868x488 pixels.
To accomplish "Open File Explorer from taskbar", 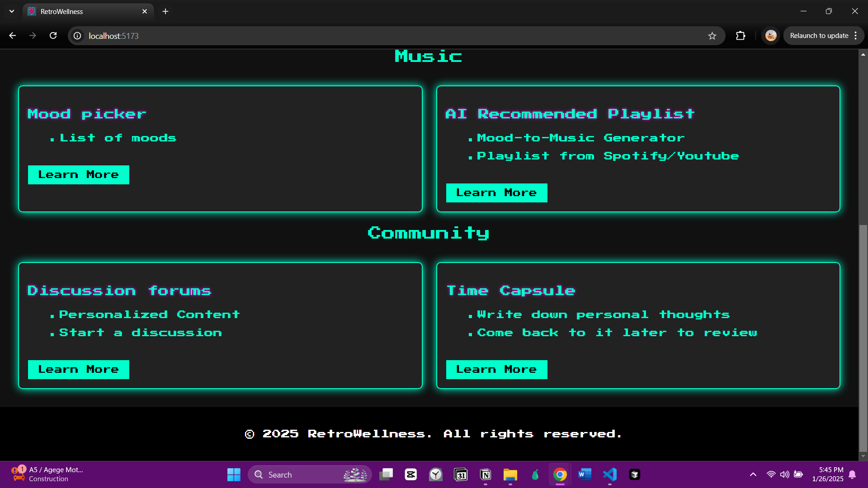I will tap(510, 474).
